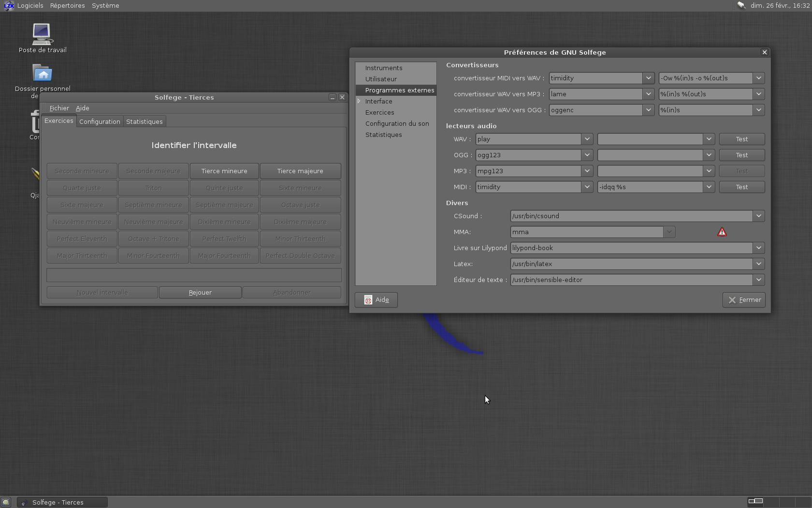Select Exercices in preferences sidebar
The height and width of the screenshot is (508, 812).
point(379,112)
